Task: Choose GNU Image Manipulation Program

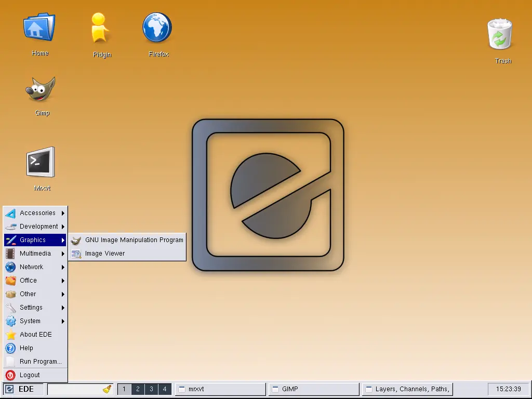Action: [x=127, y=240]
